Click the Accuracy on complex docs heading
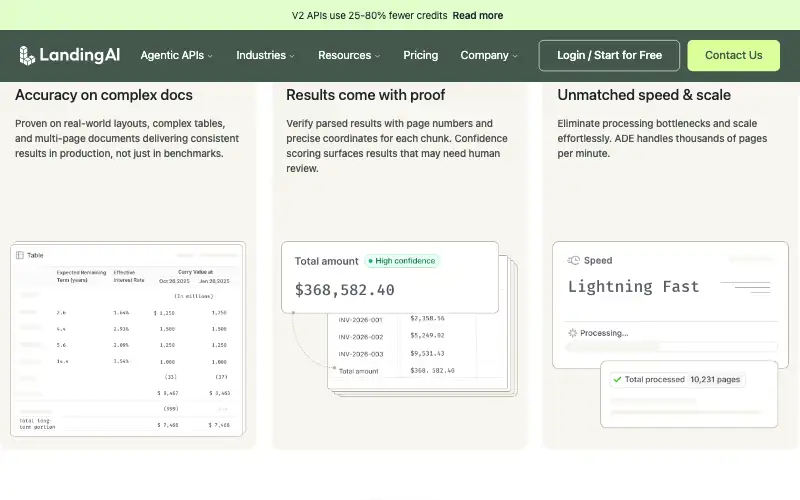 click(x=104, y=95)
